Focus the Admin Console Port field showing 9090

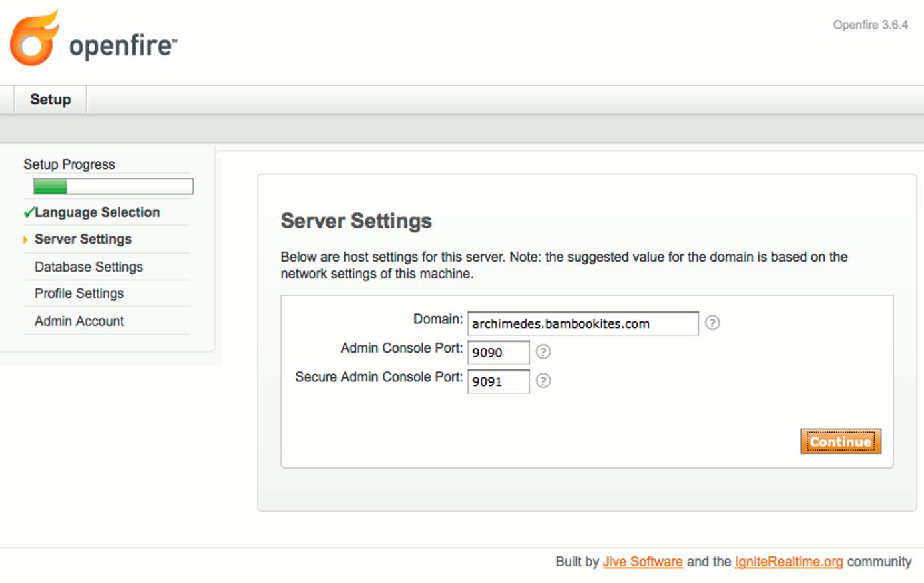pyautogui.click(x=498, y=352)
